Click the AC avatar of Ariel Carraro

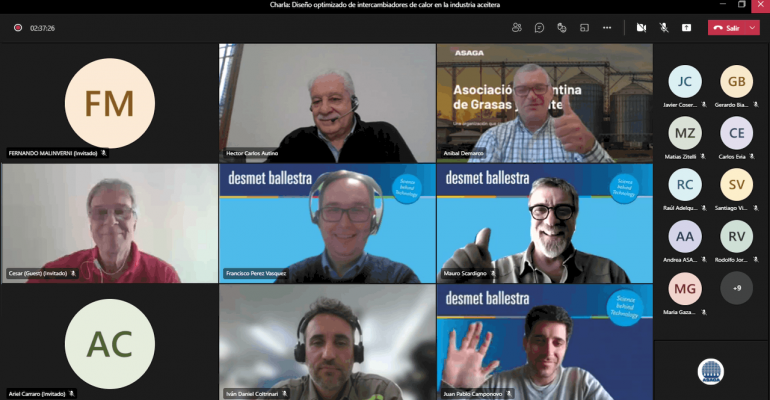pos(109,342)
